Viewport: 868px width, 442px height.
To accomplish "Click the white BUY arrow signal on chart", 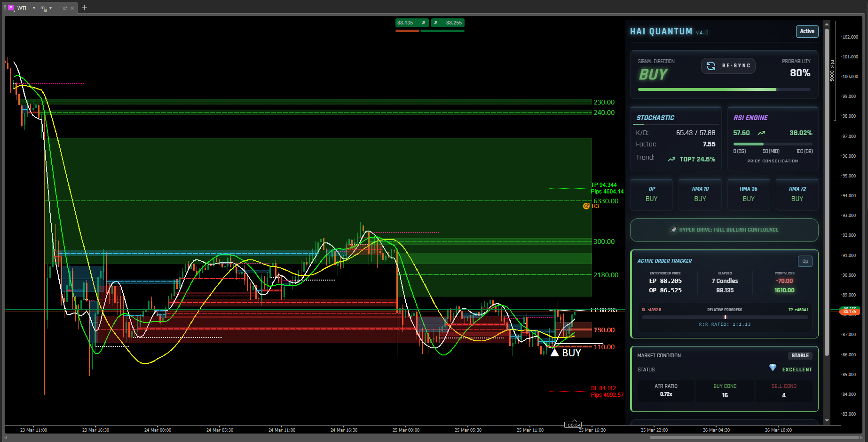I will [555, 353].
